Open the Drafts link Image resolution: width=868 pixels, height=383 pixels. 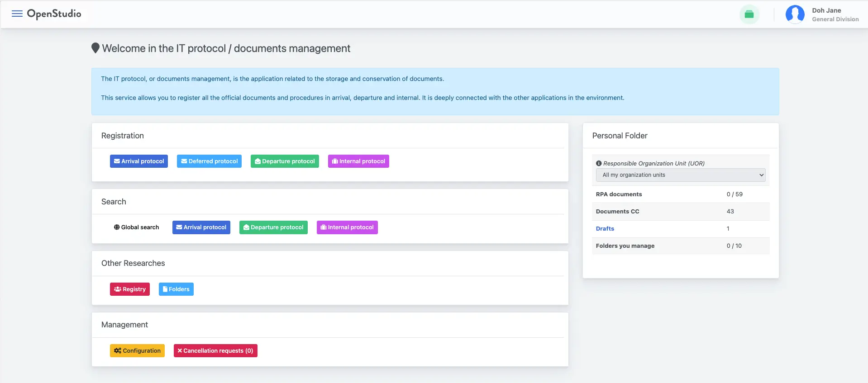point(605,229)
